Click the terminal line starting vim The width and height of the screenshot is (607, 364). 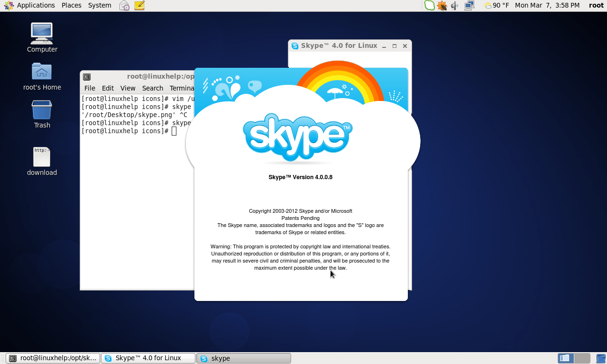138,99
